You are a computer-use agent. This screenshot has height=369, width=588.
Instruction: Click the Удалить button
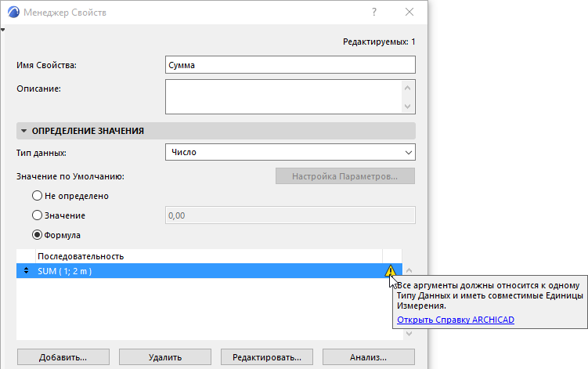(165, 357)
